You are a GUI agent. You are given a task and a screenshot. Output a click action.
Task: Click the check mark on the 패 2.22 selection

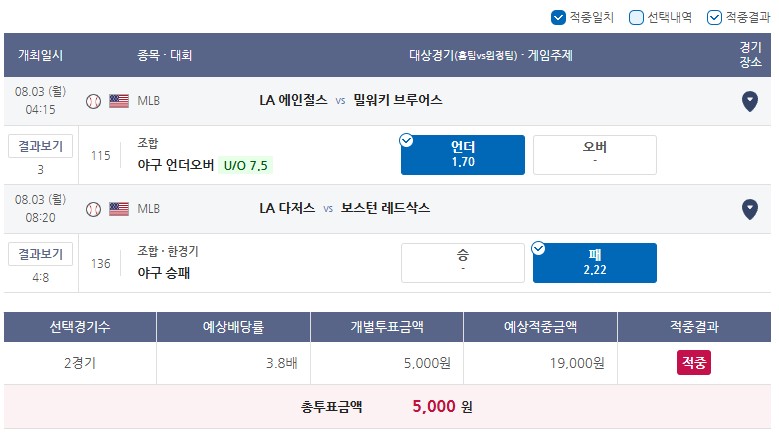pyautogui.click(x=539, y=248)
